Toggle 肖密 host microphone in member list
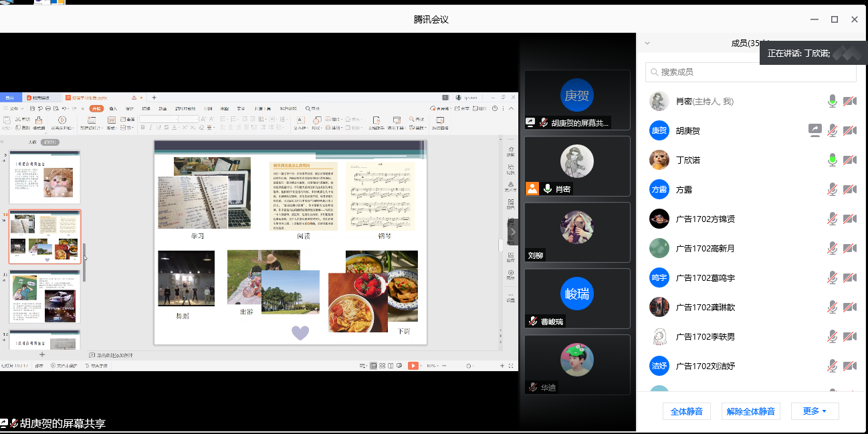This screenshot has height=434, width=868. point(832,101)
